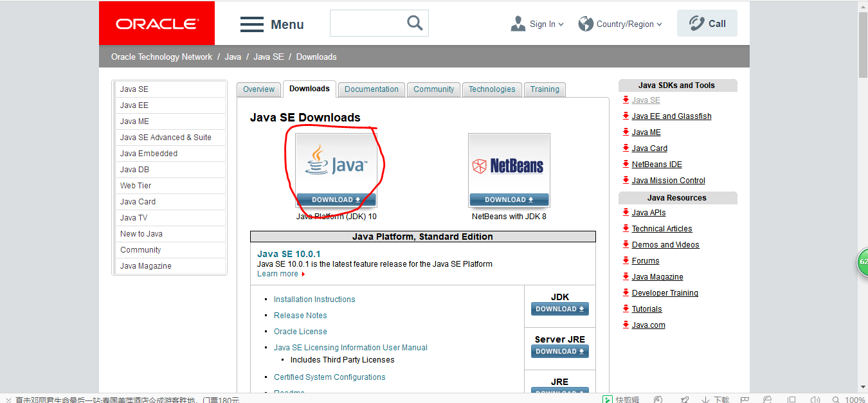Click the Server JRE DOWNLOAD button
This screenshot has width=868, height=403.
pos(560,352)
